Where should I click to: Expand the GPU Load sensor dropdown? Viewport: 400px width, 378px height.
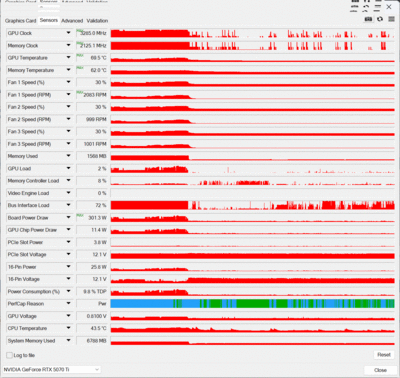(68, 168)
